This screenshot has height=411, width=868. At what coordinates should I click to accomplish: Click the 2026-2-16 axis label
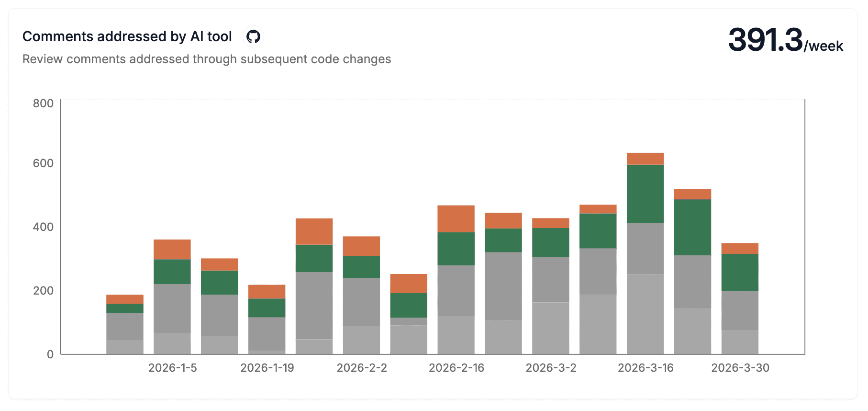pos(456,367)
